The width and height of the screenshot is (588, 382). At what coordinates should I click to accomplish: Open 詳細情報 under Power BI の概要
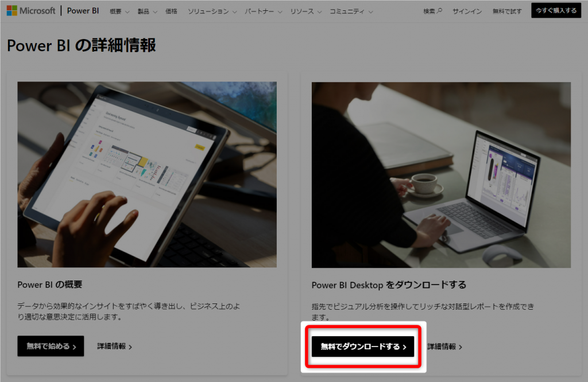(114, 346)
